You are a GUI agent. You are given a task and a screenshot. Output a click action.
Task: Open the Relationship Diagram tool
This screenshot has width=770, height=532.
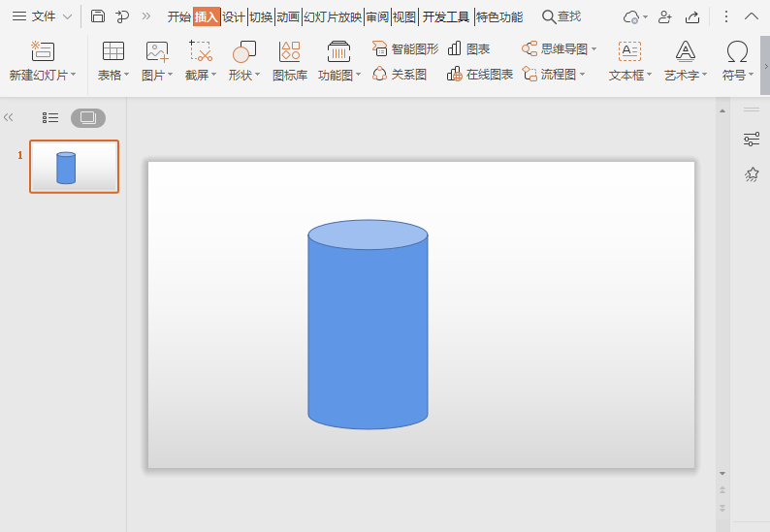[380, 74]
